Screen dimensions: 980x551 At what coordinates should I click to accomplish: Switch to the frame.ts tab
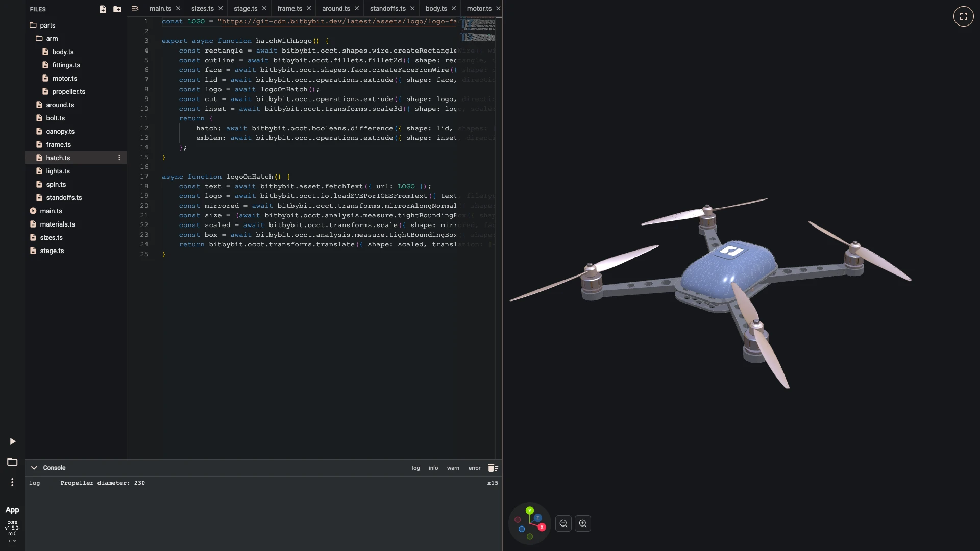pos(290,9)
